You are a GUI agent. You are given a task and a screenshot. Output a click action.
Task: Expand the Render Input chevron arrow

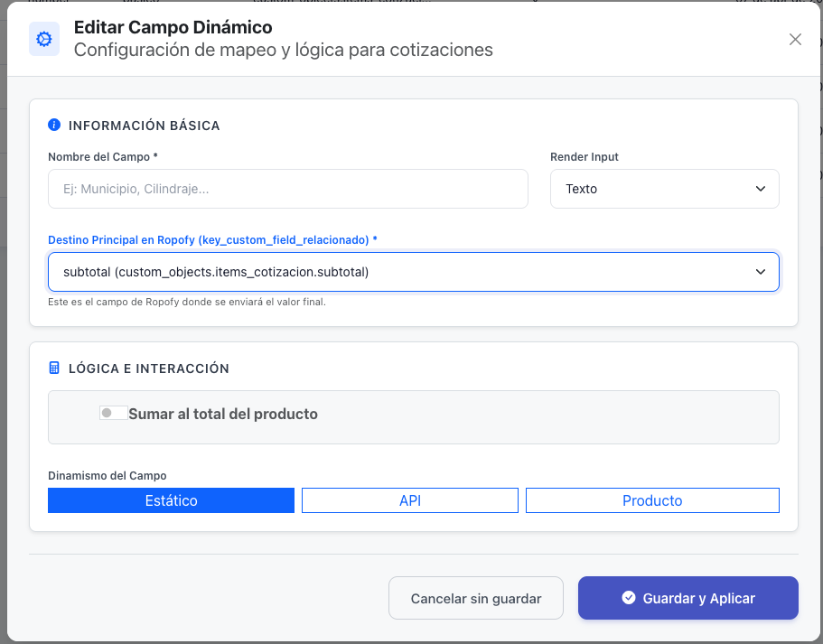point(760,189)
